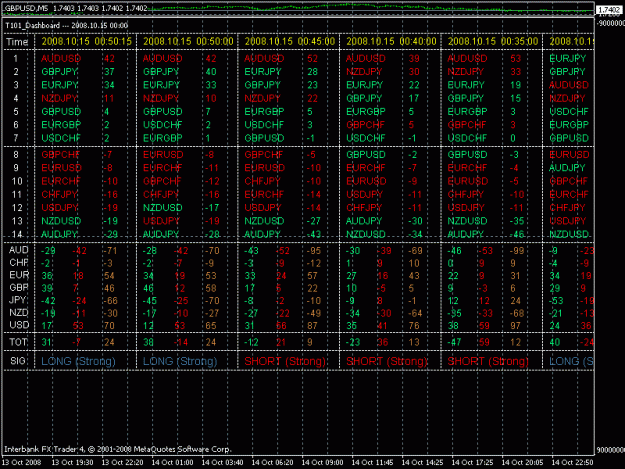Click EURGBP value 3 in 00:35:00 column
Screen dimensions: 625x469
(x=513, y=112)
